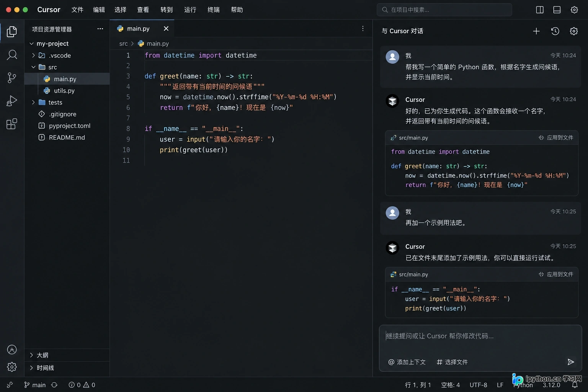Start a new chat with plus icon
588x392 pixels.
coord(536,31)
